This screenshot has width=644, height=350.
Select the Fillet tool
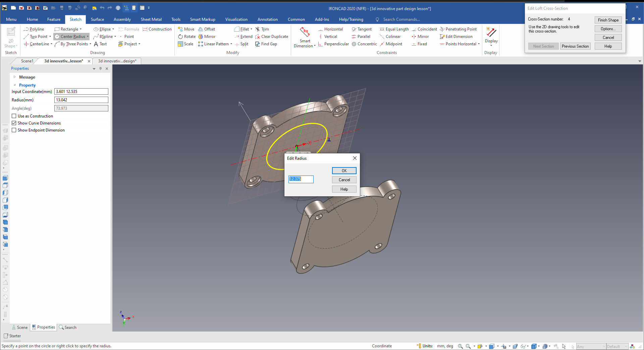pyautogui.click(x=244, y=29)
